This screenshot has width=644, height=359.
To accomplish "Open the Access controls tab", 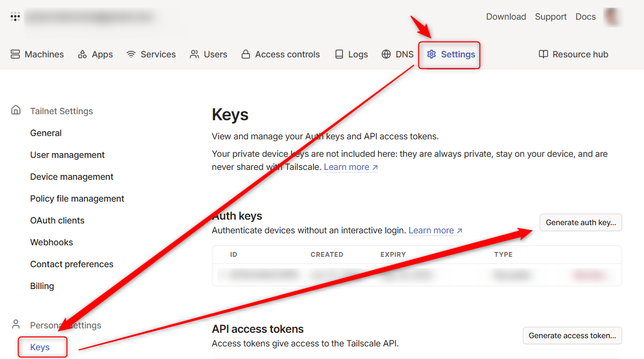I will coord(280,54).
